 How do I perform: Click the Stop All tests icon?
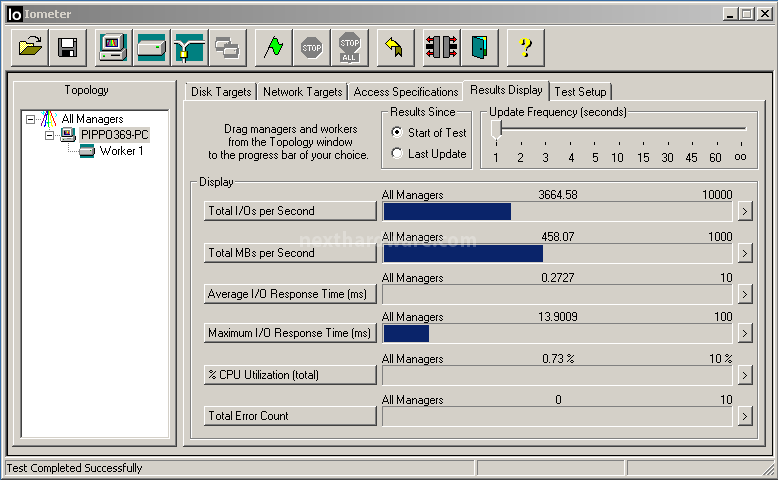coord(350,48)
